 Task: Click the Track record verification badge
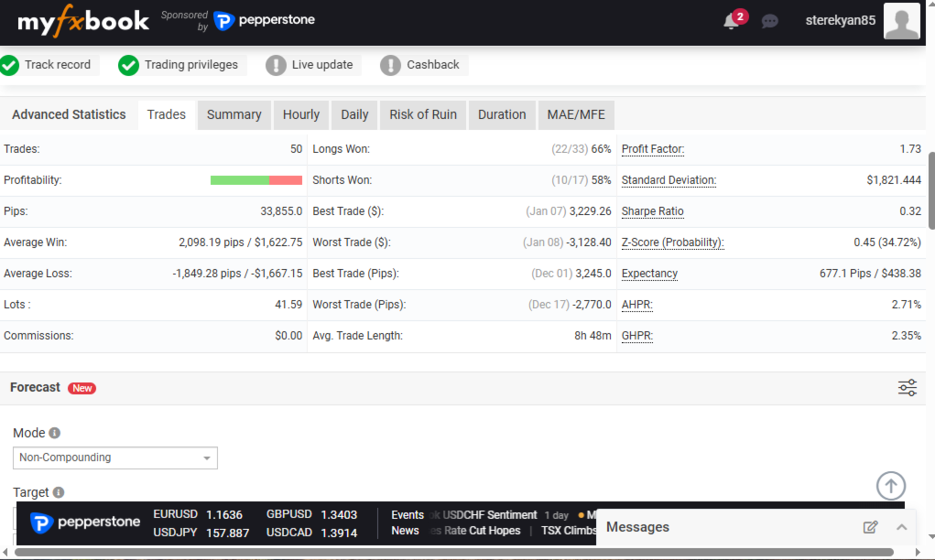46,65
